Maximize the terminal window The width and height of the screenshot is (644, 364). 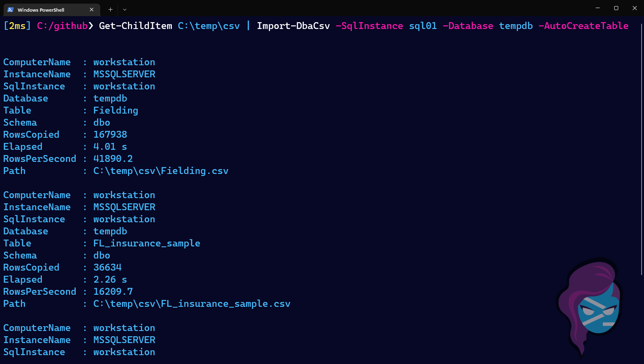click(x=616, y=8)
